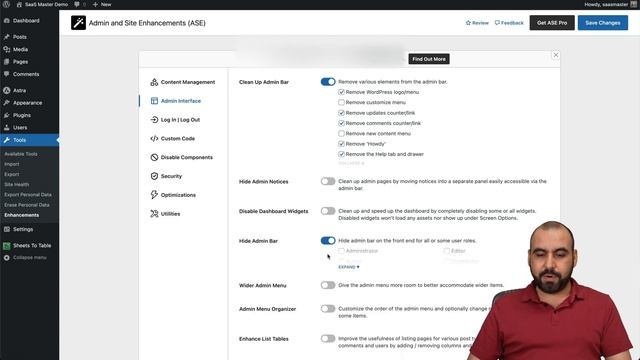
Task: Expand the Hide Admin Bar role list
Action: (349, 267)
